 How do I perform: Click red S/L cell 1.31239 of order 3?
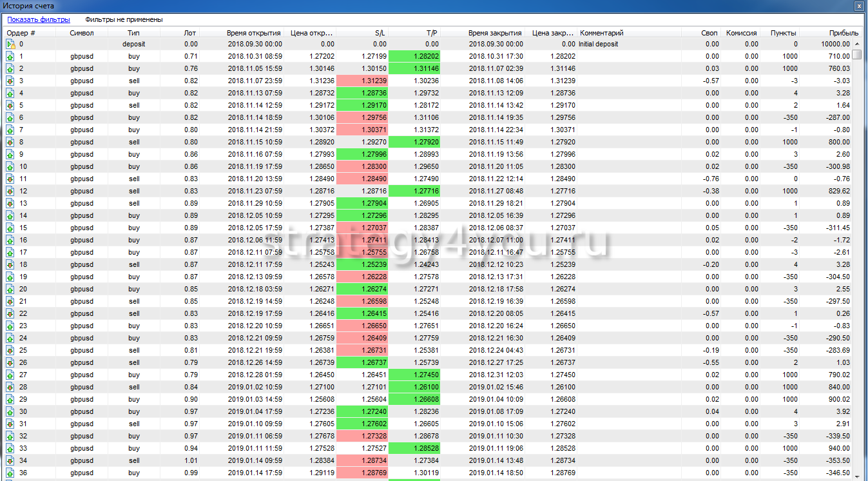(x=362, y=81)
